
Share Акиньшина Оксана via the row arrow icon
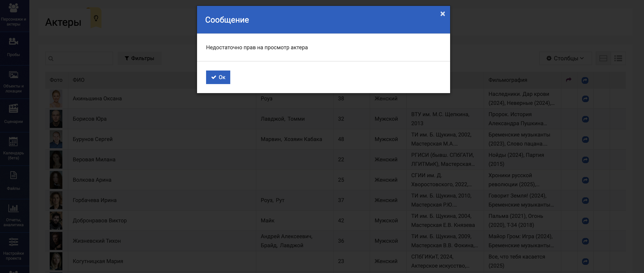585,99
